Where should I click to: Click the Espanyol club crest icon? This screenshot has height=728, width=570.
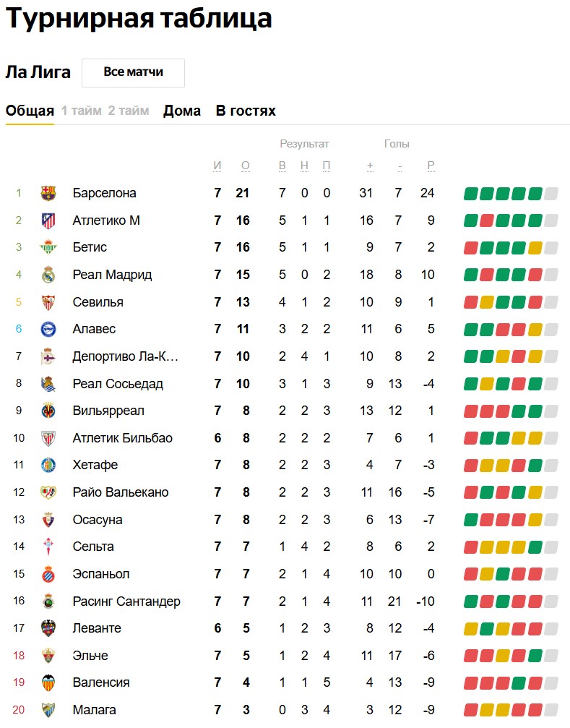coord(48,574)
